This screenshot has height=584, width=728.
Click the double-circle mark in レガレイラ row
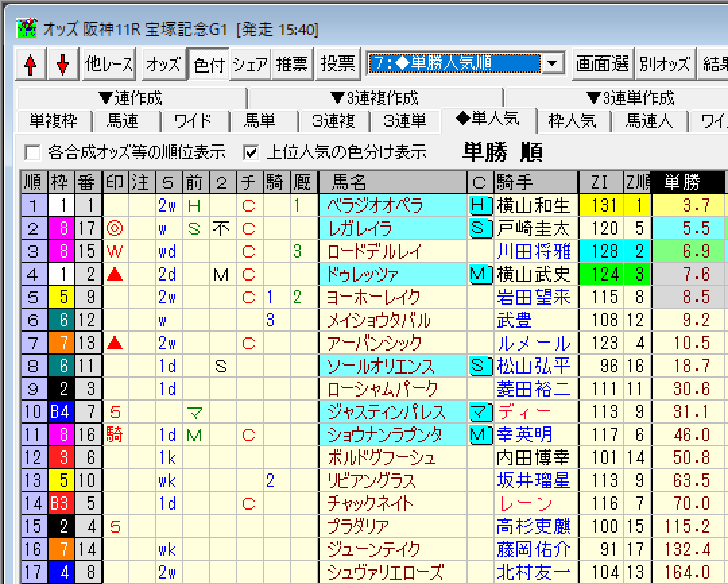115,228
